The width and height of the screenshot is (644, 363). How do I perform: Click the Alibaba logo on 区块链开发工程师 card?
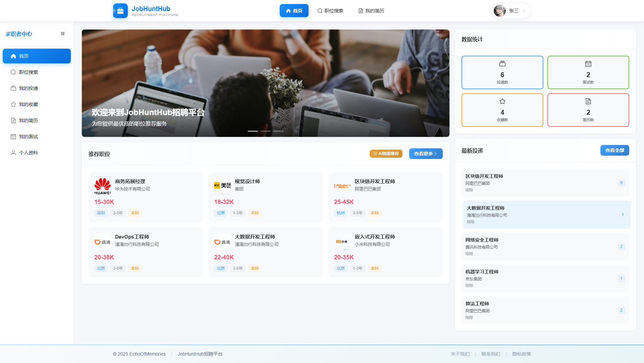point(342,186)
